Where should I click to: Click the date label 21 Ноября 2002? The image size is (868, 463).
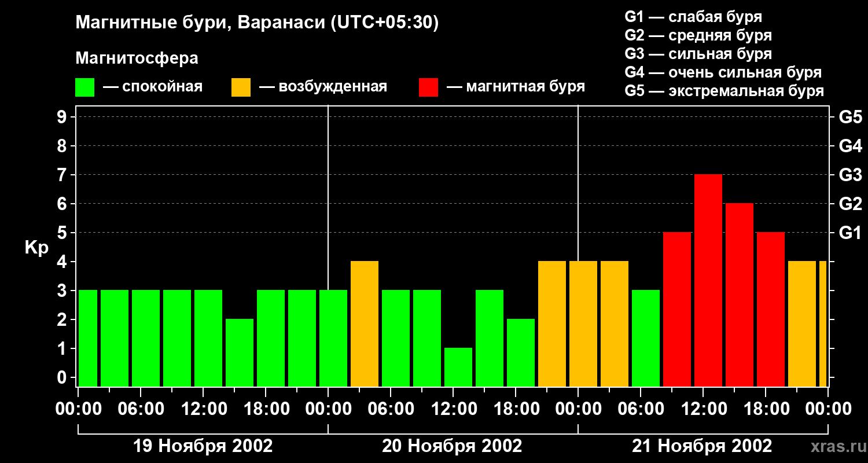click(702, 446)
